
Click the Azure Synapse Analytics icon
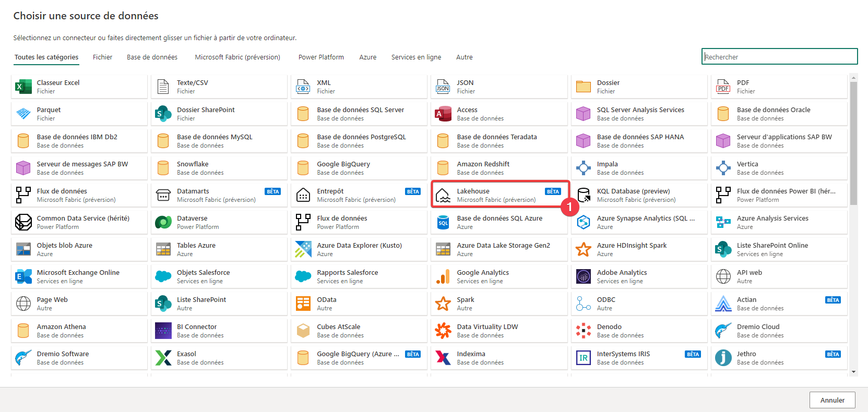(584, 222)
